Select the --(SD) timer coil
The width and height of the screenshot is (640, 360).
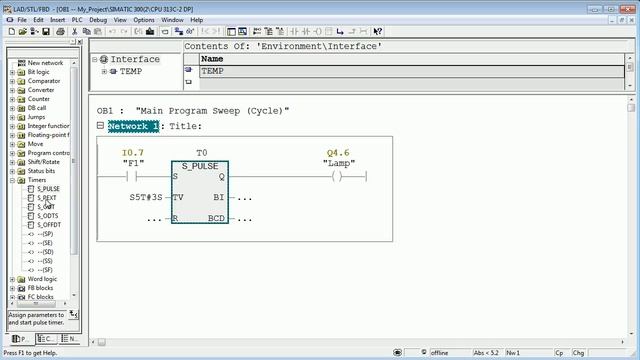(45, 252)
